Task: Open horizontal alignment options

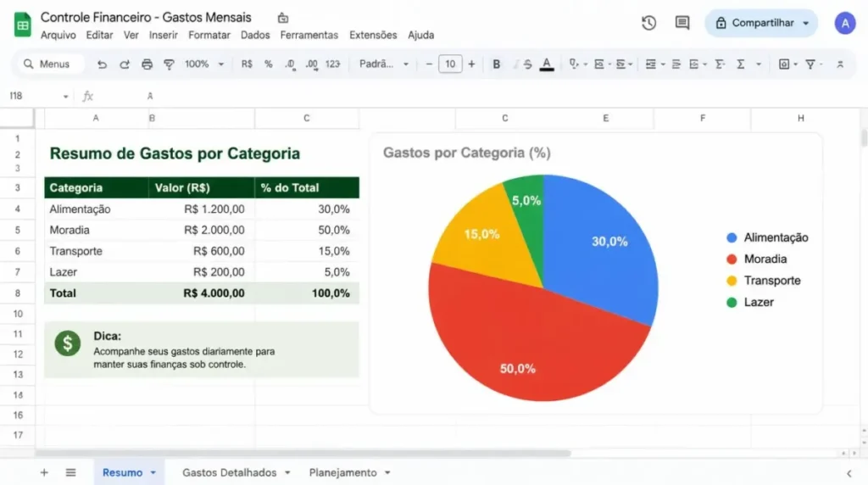Action: coord(651,64)
